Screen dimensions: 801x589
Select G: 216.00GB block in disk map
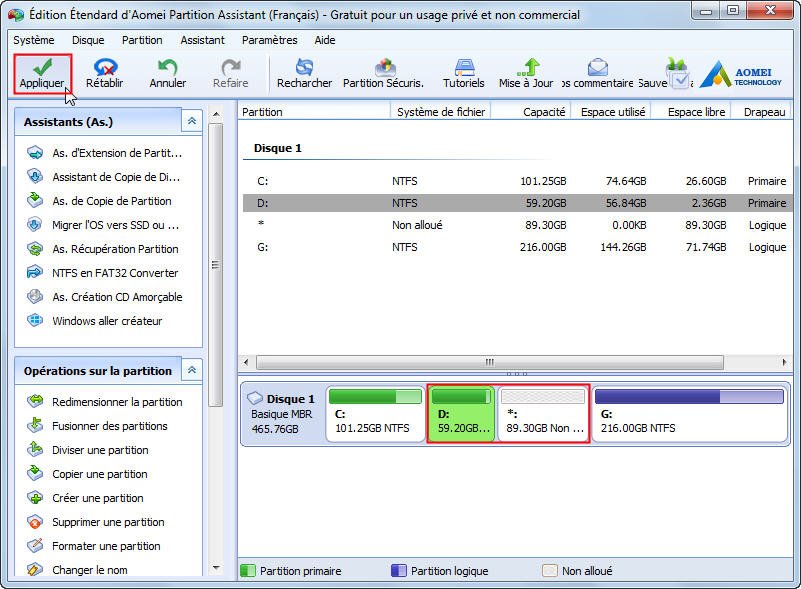click(689, 414)
